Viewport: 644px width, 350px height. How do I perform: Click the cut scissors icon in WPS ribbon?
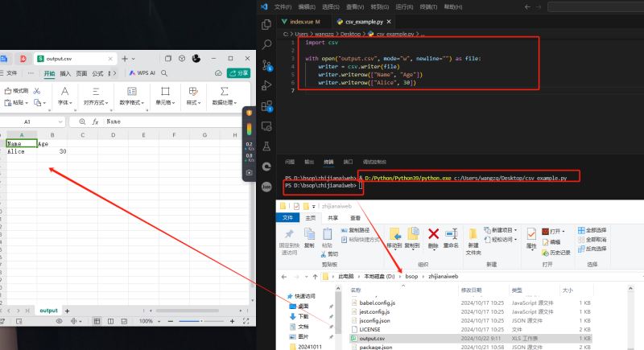tap(37, 91)
